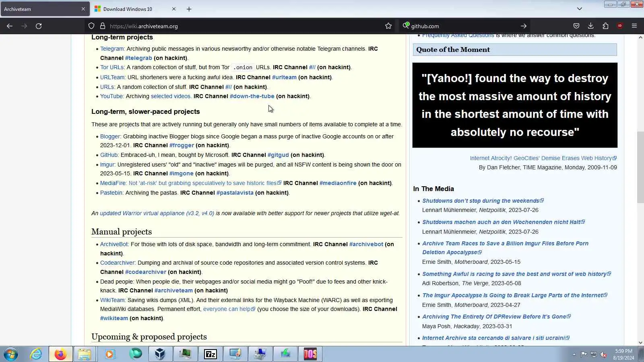Click the scrollbar down arrow
The image size is (644, 362).
640,343
